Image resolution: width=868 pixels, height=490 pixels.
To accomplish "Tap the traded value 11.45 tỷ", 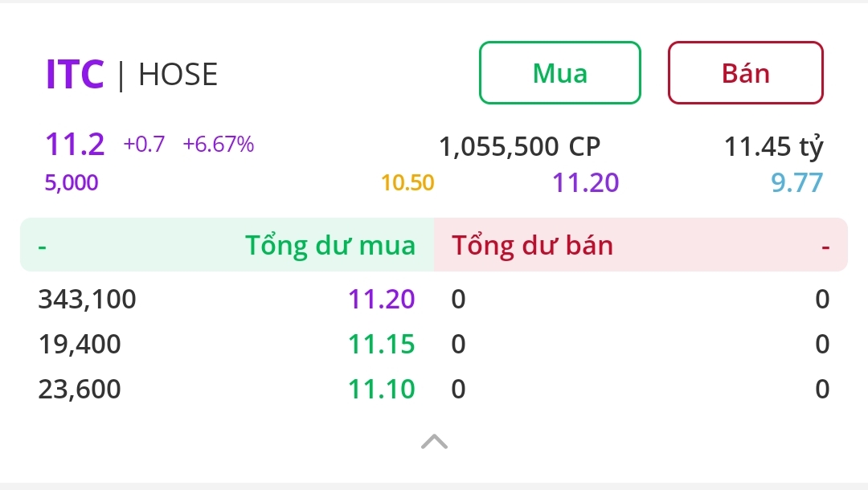I will click(774, 147).
